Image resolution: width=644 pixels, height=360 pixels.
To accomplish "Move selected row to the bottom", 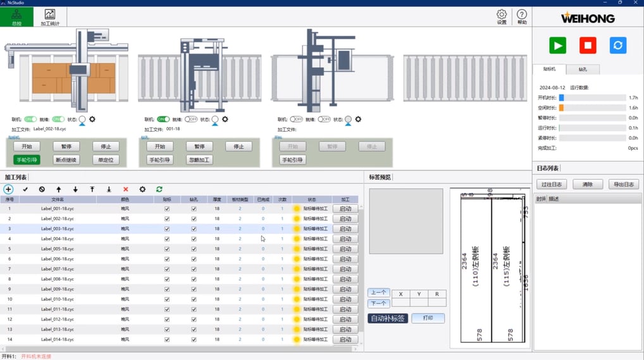I will click(x=109, y=189).
